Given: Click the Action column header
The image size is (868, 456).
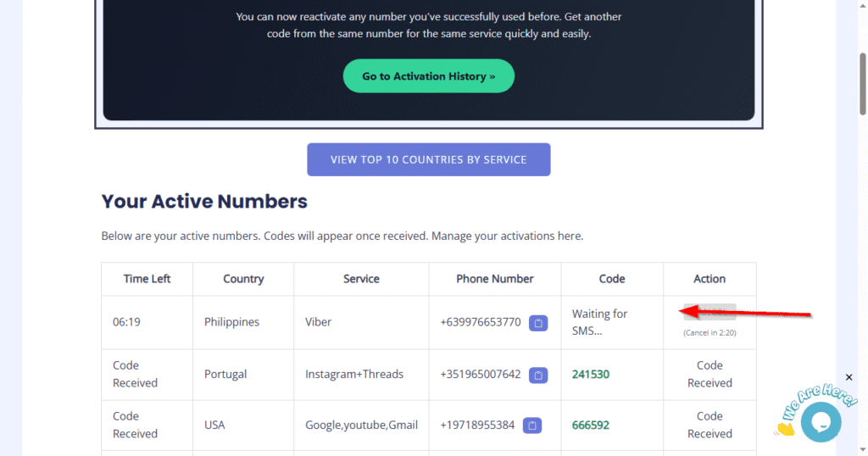Looking at the screenshot, I should [709, 279].
